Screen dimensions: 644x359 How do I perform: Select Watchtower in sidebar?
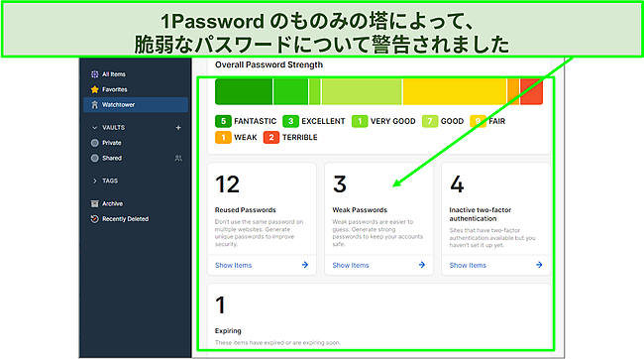click(136, 105)
